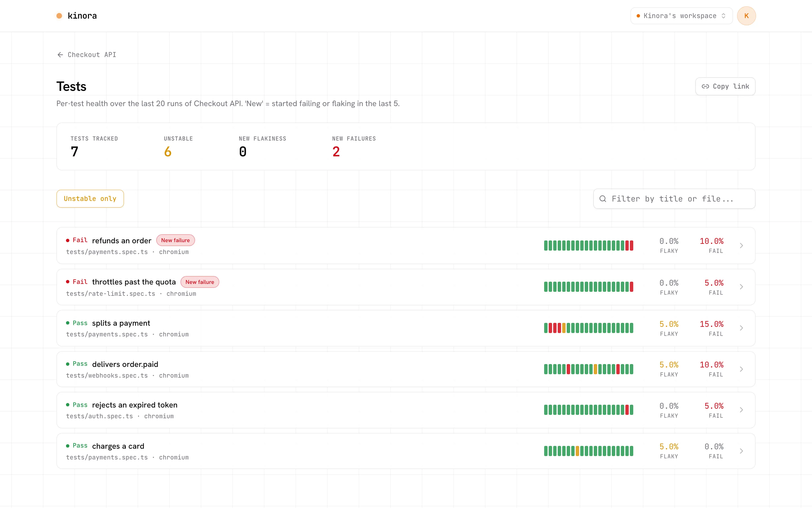Click the New Flakiness stat value 0
Viewport: 812px width, 508px height.
[242, 152]
